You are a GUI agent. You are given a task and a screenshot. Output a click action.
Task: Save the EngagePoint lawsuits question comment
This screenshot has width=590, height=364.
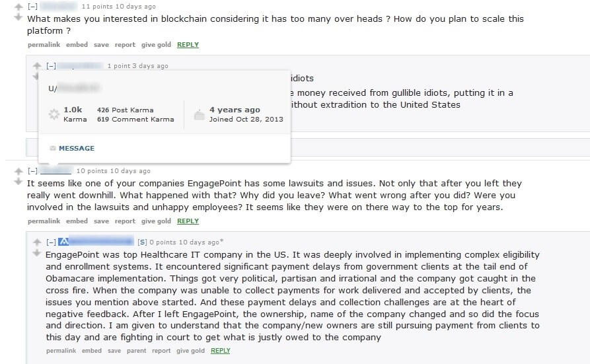tap(101, 221)
